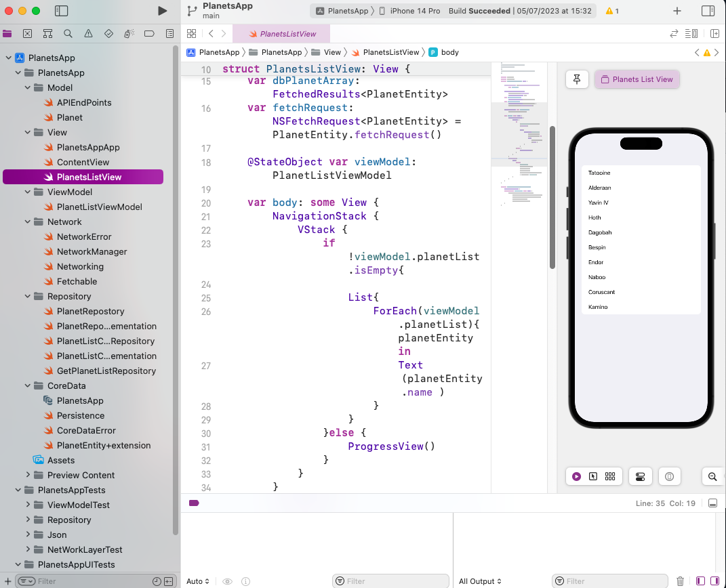Screen dimensions: 726x588
Task: Select the hierarchy Symbol navigator icon
Action: tap(47, 33)
